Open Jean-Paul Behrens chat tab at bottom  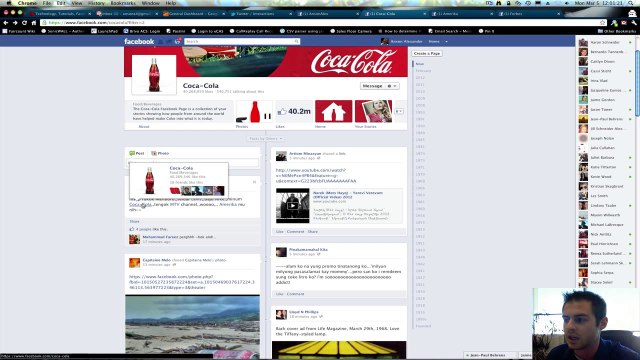(490, 356)
